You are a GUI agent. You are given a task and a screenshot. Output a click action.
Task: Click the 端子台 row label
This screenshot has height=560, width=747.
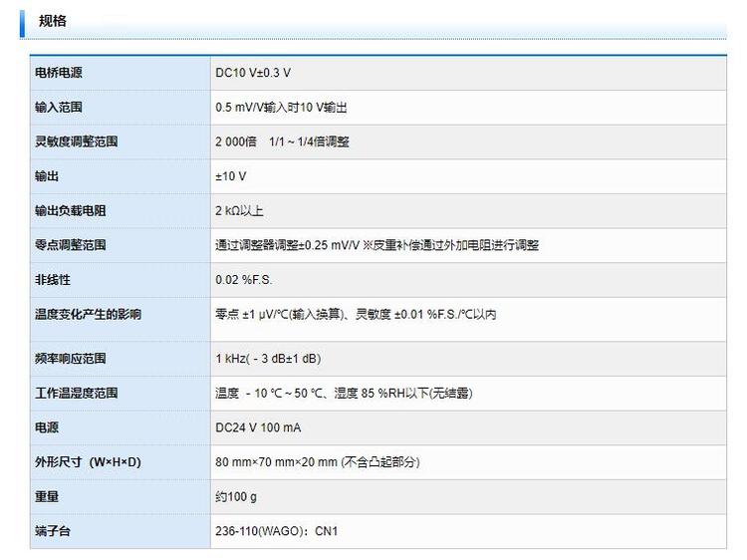pyautogui.click(x=53, y=531)
